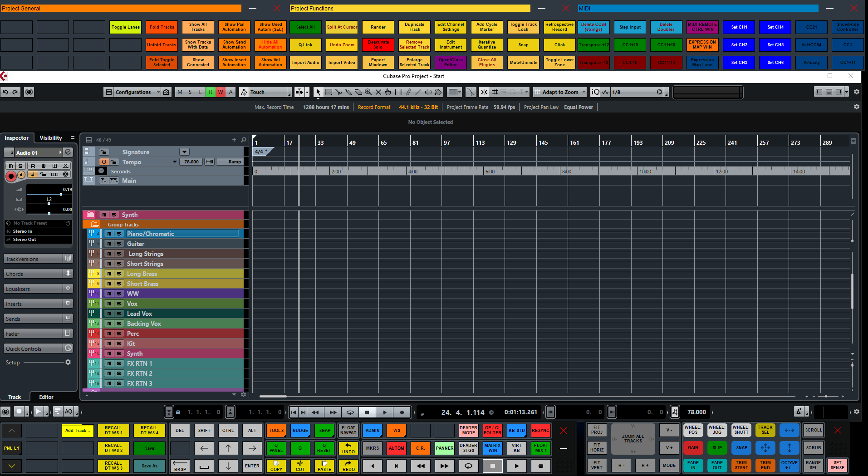Switch to the Visibility tab
The height and width of the screenshot is (476, 868).
[50, 138]
